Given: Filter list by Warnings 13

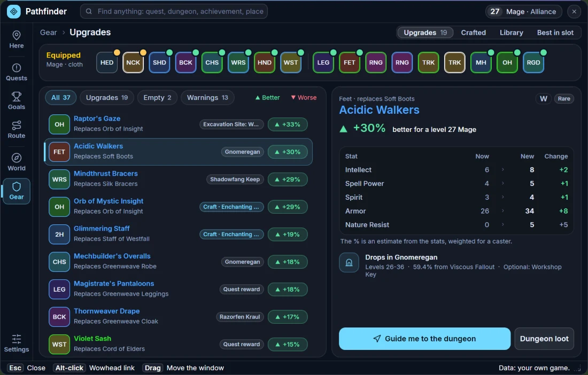Looking at the screenshot, I should point(207,97).
